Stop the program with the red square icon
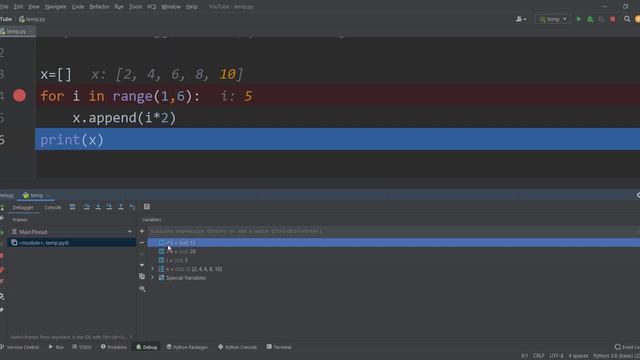Image resolution: width=640 pixels, height=360 pixels. [x=613, y=19]
